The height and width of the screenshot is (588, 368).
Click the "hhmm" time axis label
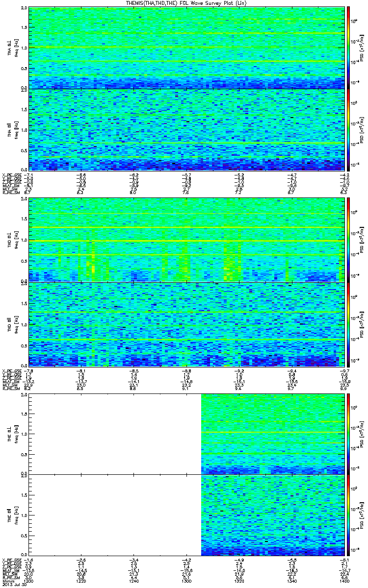[8, 581]
